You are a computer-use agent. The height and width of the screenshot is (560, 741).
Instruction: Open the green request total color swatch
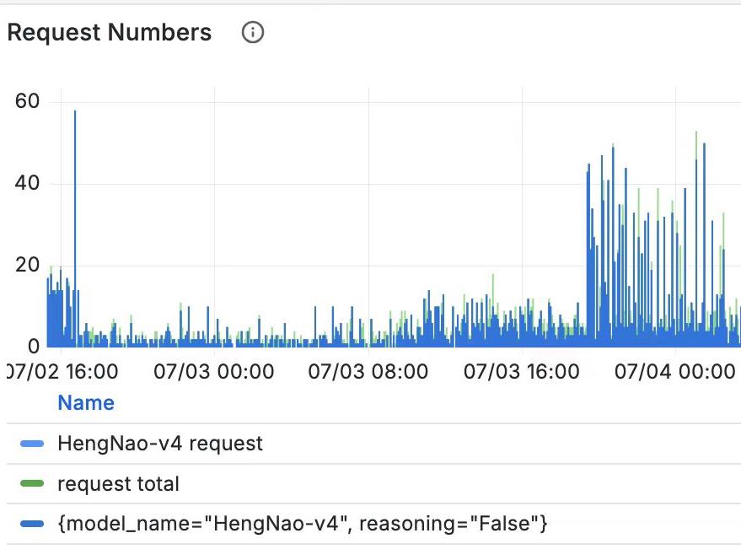click(32, 484)
